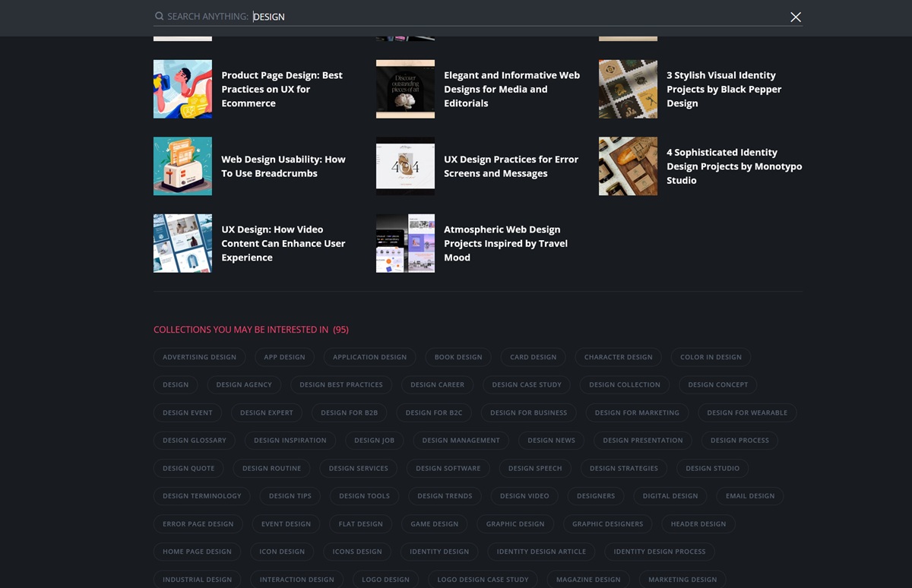The height and width of the screenshot is (588, 912).
Task: Open the toaster breadcrumbs article thumbnail
Action: pos(182,166)
